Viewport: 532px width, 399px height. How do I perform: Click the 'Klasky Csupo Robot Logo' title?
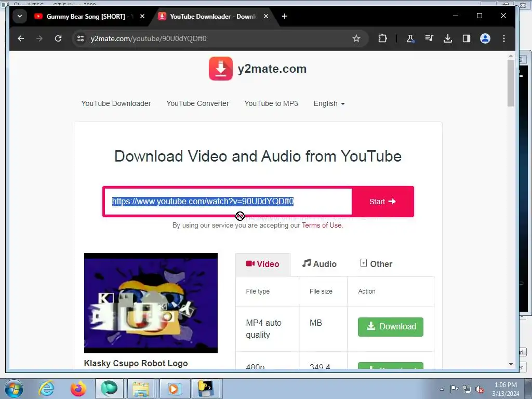[x=136, y=363]
